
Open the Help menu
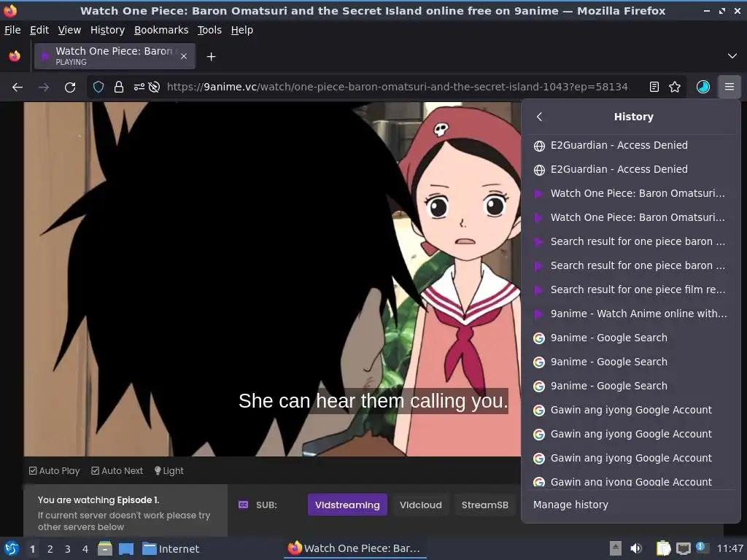pos(242,30)
